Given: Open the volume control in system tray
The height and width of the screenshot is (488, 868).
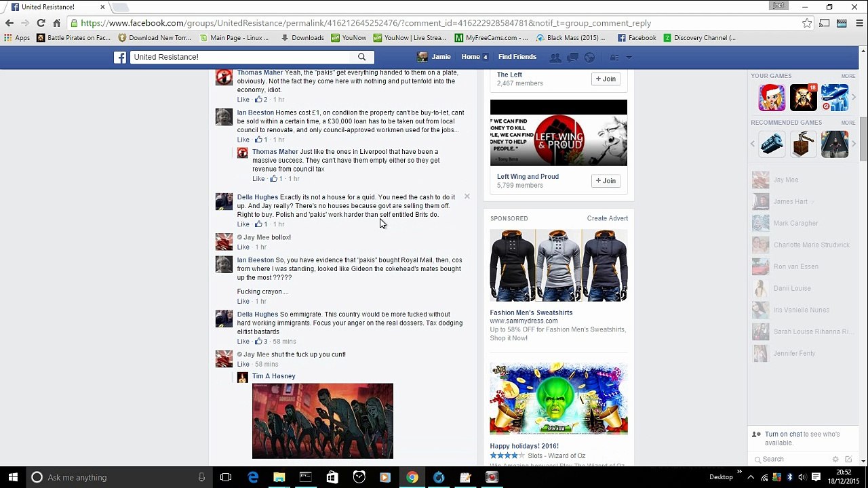Looking at the screenshot, I should (802, 477).
